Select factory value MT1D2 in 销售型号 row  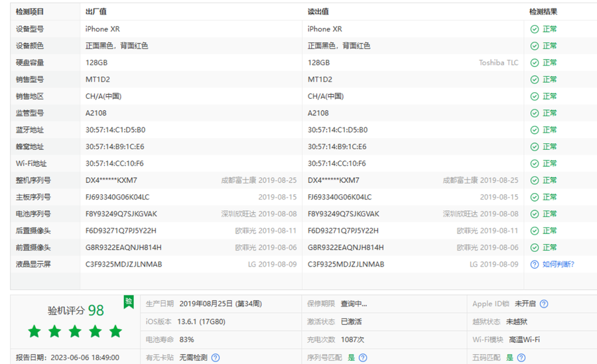98,80
